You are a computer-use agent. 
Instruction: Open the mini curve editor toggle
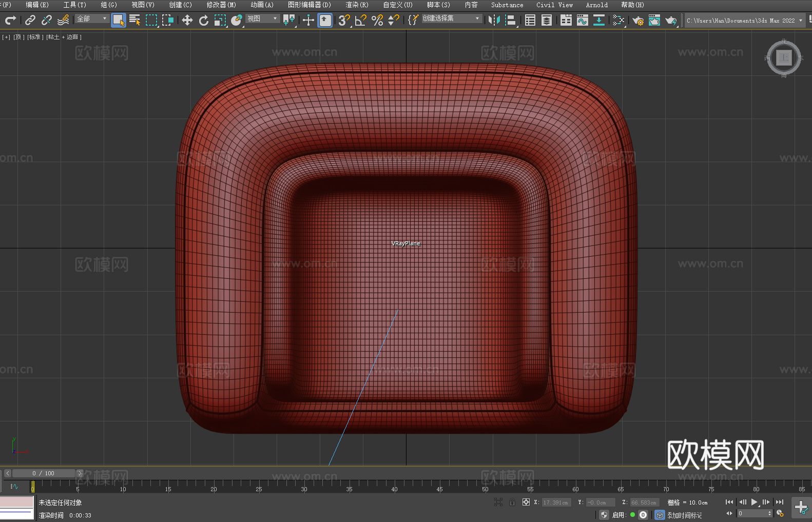coord(14,486)
